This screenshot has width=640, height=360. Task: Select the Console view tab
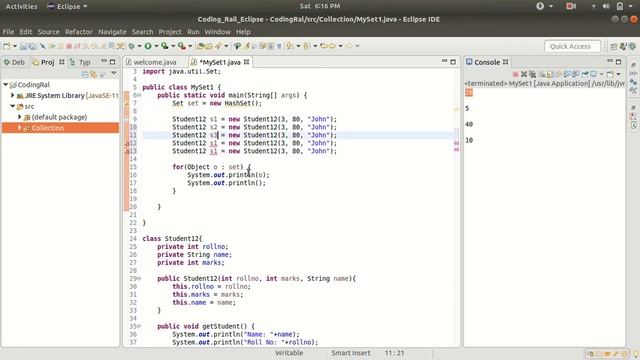tap(487, 62)
